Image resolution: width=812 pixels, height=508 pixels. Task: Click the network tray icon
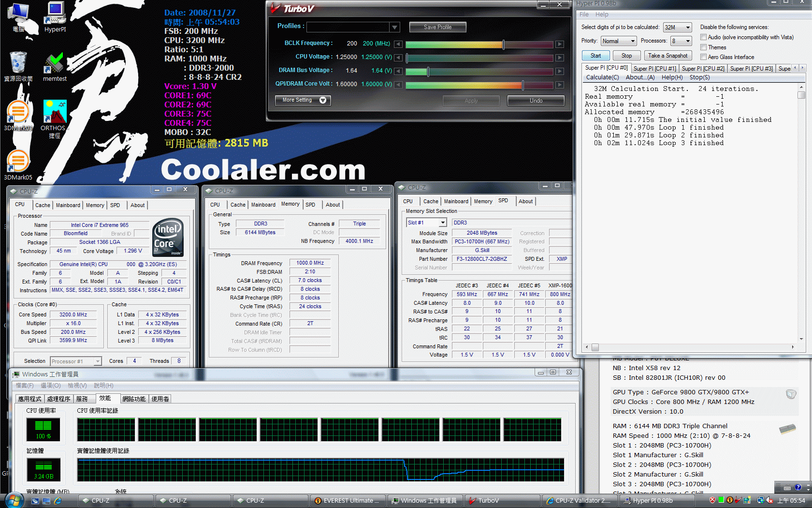[760, 500]
